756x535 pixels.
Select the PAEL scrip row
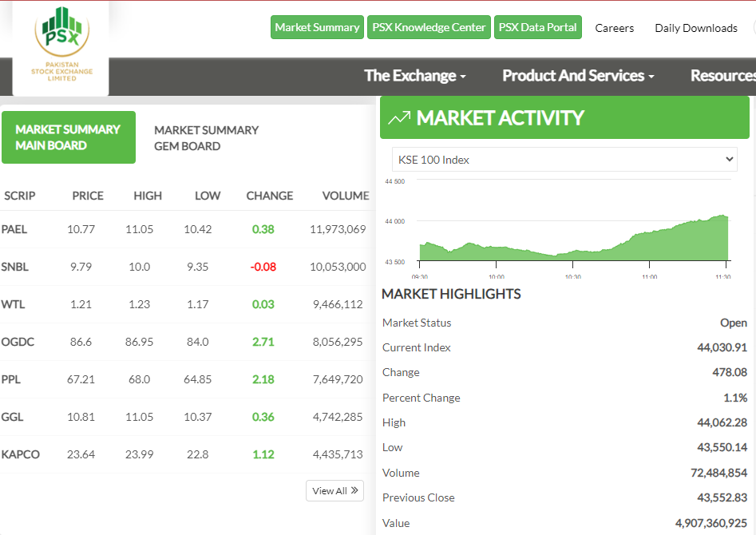[x=14, y=229]
